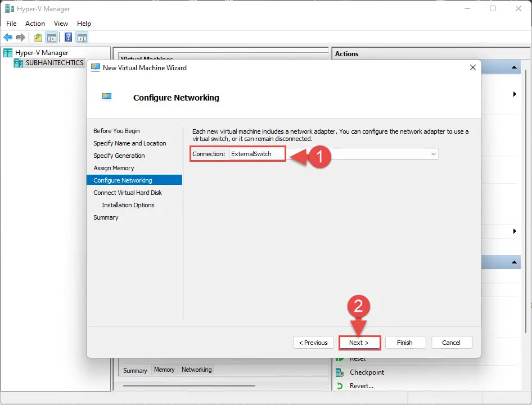Select SUBHANITECHTICS server label in the tree
This screenshot has height=405, width=532.
55,63
